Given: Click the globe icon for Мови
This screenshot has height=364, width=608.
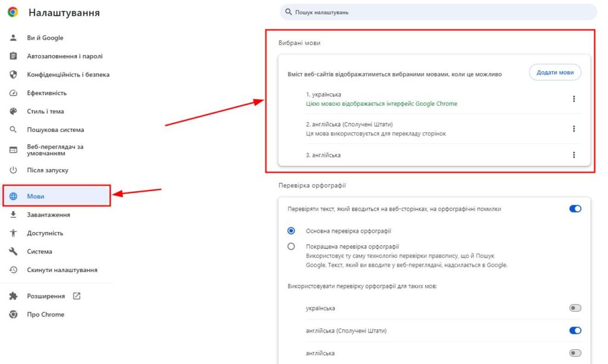Looking at the screenshot, I should coord(13,196).
